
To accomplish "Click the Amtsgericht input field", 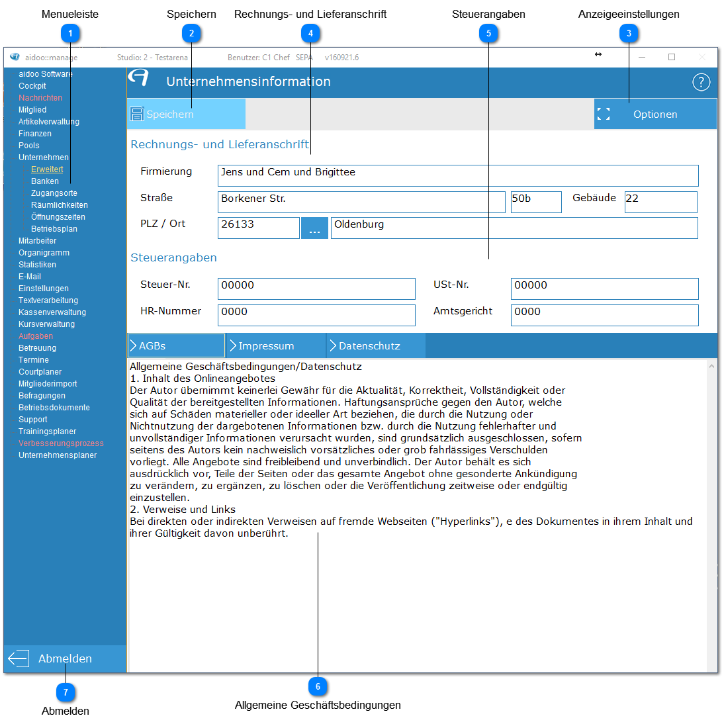I will click(605, 315).
